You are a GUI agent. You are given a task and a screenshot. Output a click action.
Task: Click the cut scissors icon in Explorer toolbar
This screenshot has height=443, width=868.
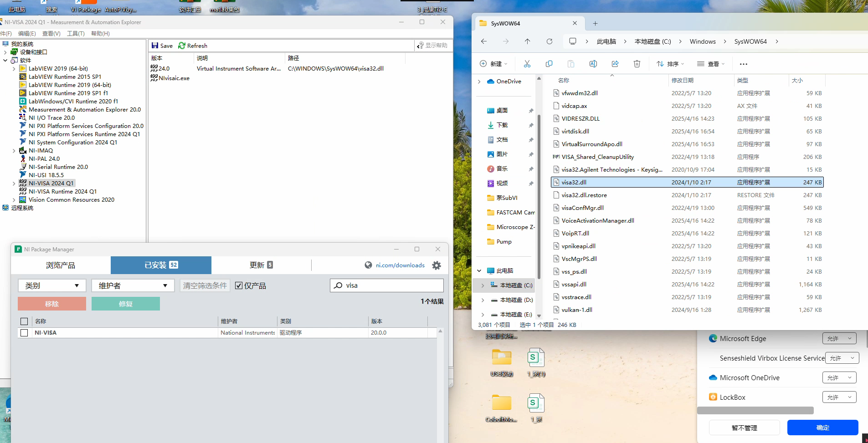[527, 64]
